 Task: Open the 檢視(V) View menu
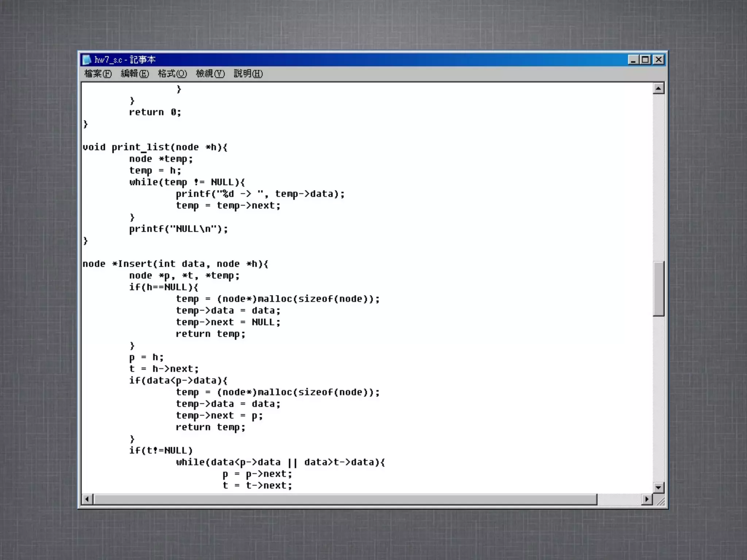210,74
